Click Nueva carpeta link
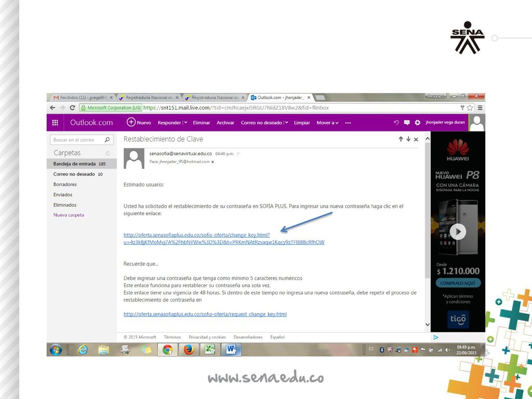This screenshot has height=399, width=532. click(x=69, y=215)
